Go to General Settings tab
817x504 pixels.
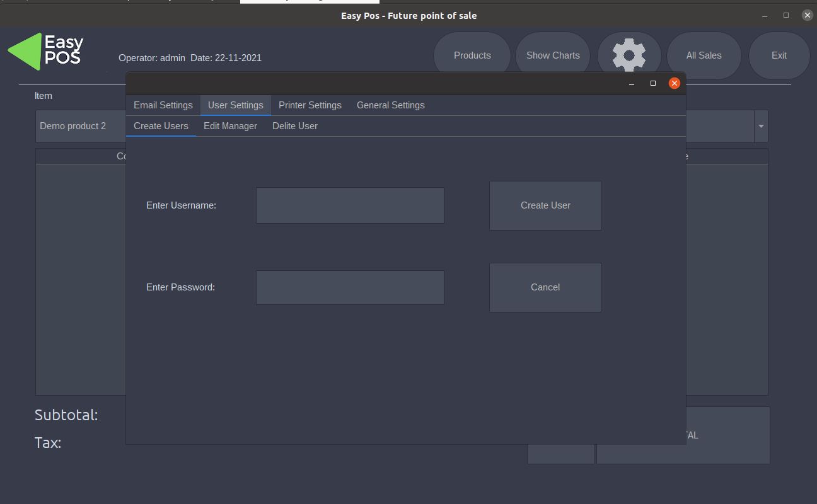(x=390, y=105)
